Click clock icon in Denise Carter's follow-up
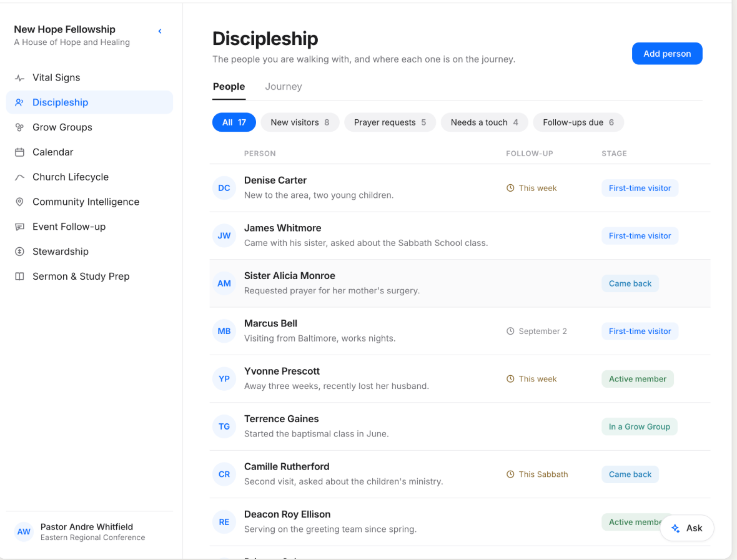The image size is (737, 560). pos(510,188)
